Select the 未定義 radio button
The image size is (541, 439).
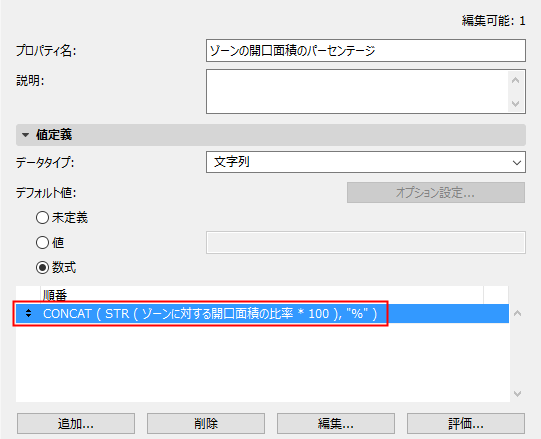click(x=42, y=218)
